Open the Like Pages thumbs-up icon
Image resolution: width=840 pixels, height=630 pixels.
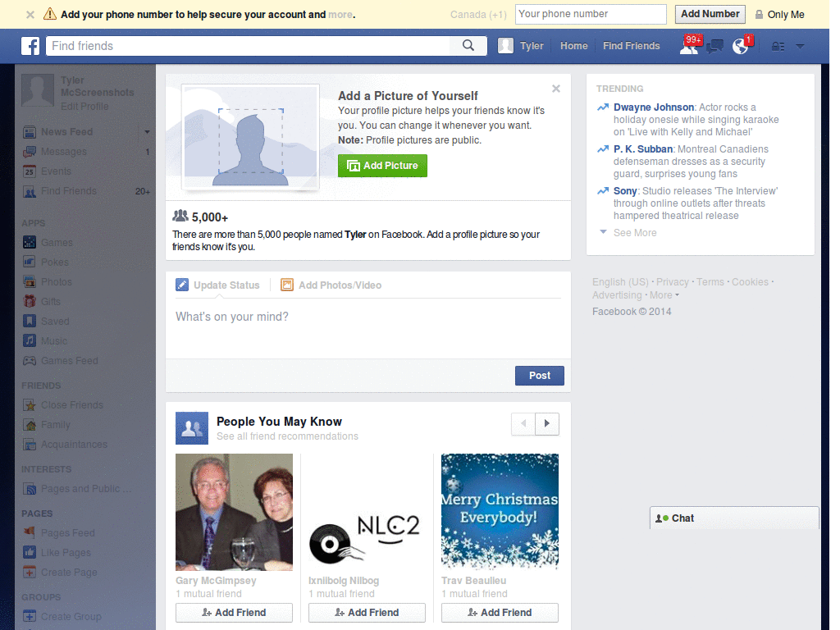[x=30, y=552]
